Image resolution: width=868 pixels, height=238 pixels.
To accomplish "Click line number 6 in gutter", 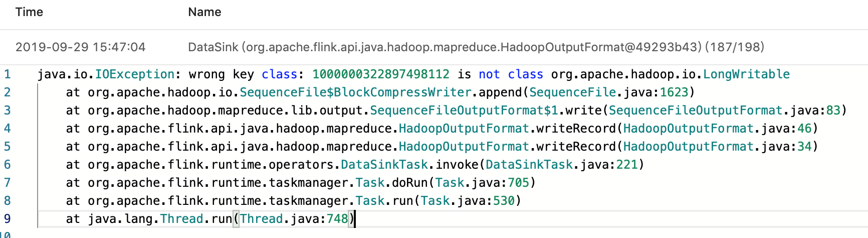I will tap(7, 165).
